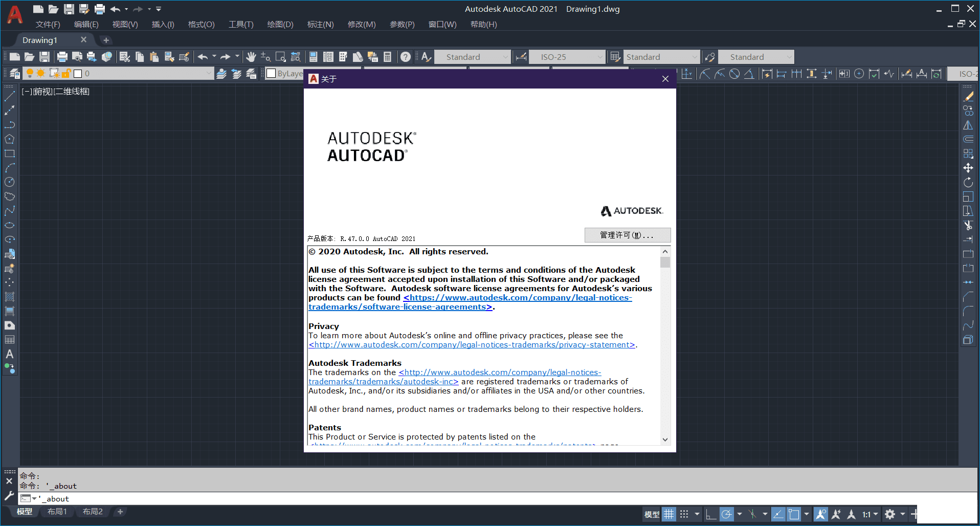This screenshot has width=980, height=526.
Task: Toggle Polar tracking in status bar
Action: 726,514
